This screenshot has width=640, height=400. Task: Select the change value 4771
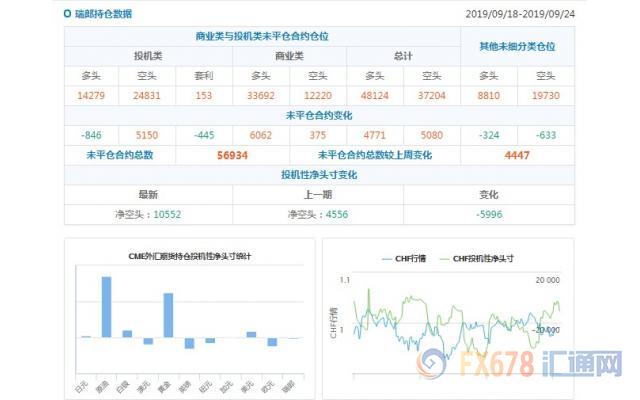pyautogui.click(x=375, y=135)
